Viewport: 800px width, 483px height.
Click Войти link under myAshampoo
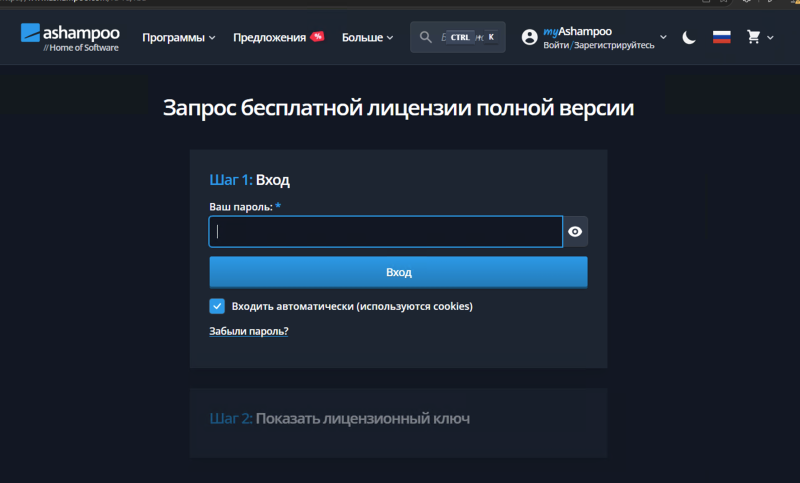tap(556, 45)
